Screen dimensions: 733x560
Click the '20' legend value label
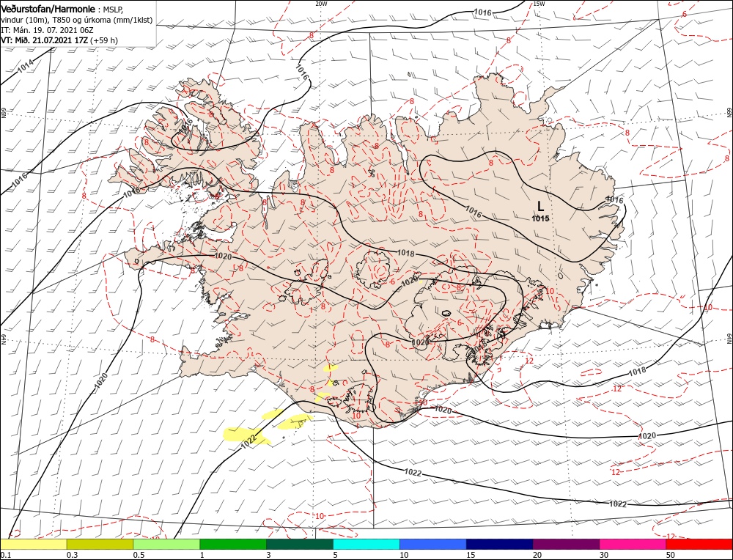(537, 555)
